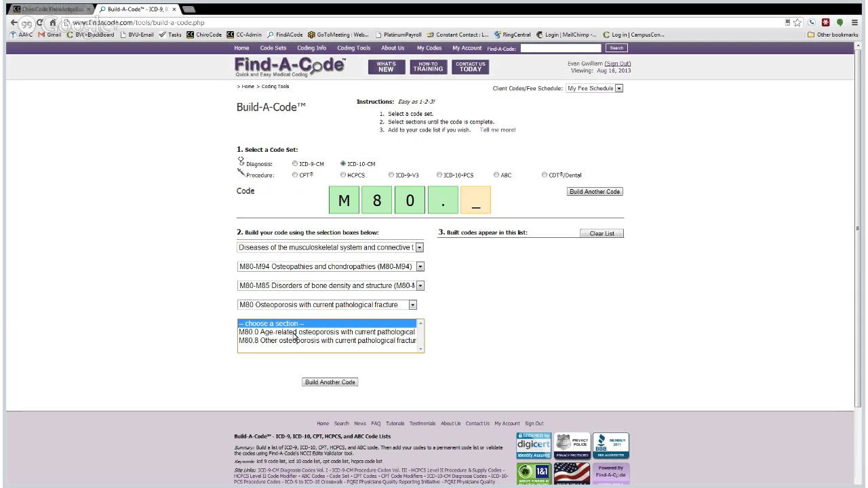The image size is (868, 488).
Task: Open the Chrome menu icon
Action: click(854, 22)
